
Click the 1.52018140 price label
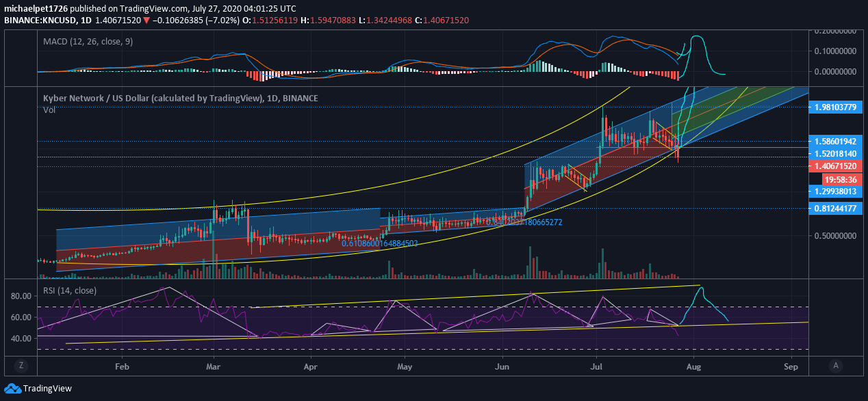[x=835, y=154]
